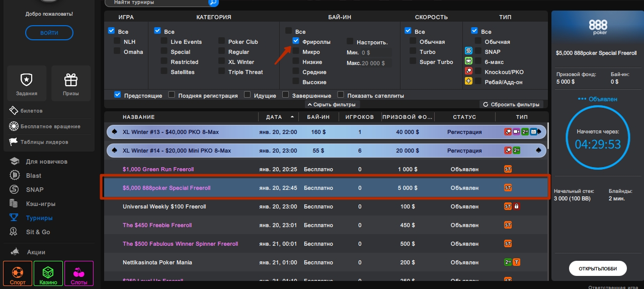Viewport: 644px width, 289px height.
Task: Click the Акции megaphone icon
Action: tap(16, 252)
